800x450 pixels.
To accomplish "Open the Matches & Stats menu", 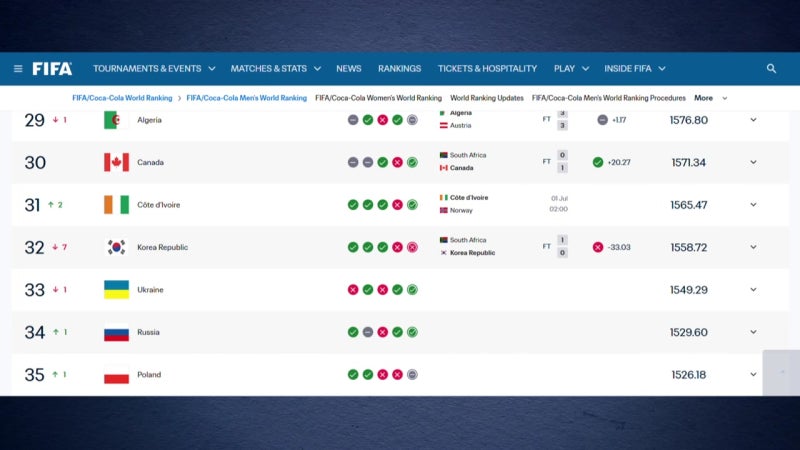I will click(x=276, y=68).
